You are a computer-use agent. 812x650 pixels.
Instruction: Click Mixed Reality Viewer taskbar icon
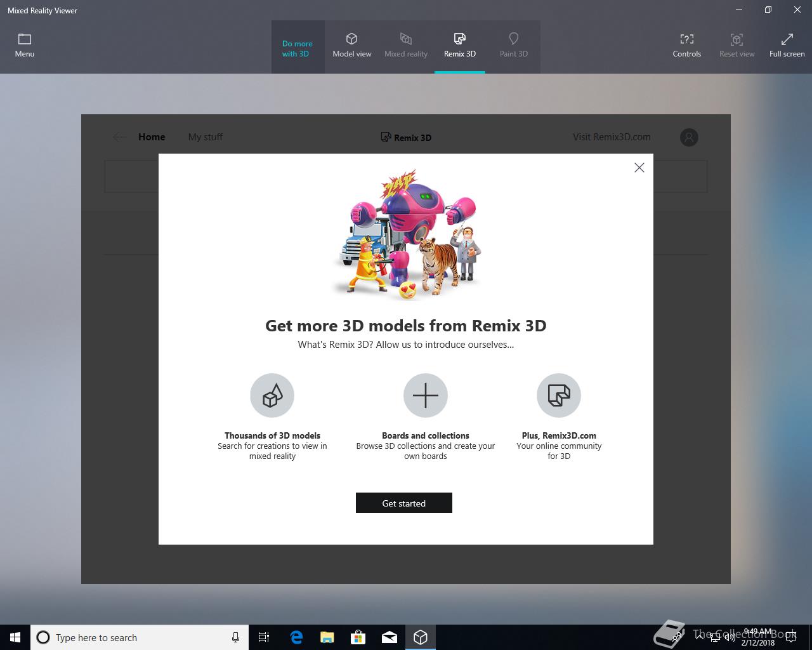421,637
